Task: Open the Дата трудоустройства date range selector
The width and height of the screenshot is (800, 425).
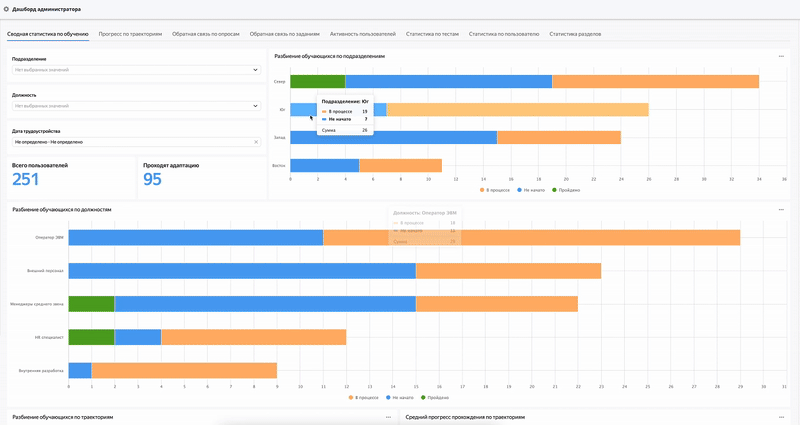Action: [130, 142]
